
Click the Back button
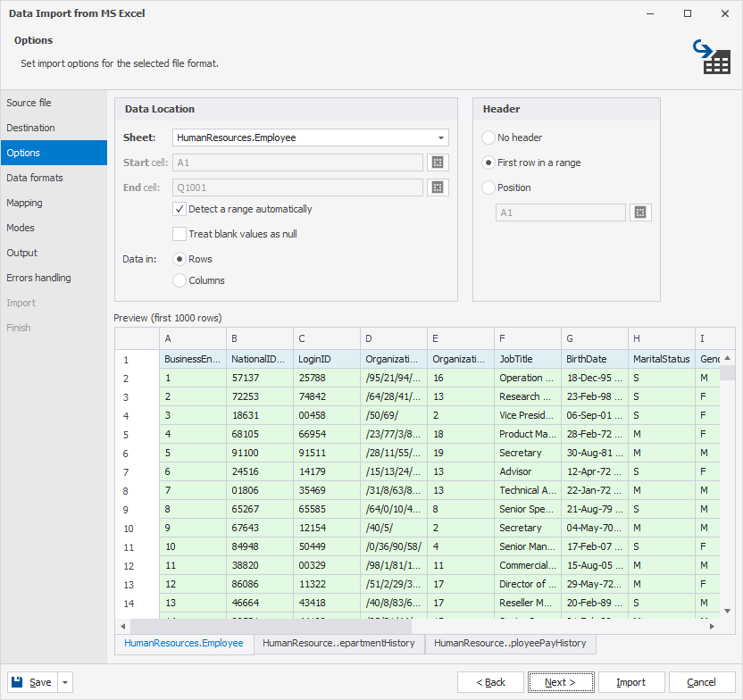click(x=490, y=682)
